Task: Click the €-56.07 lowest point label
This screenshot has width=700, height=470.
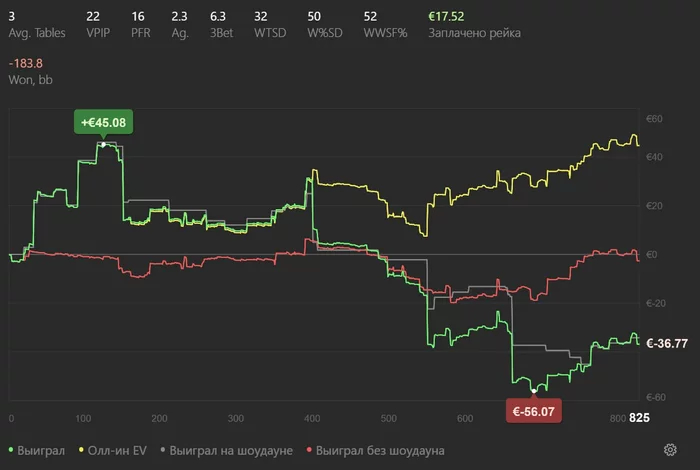Action: [x=535, y=410]
